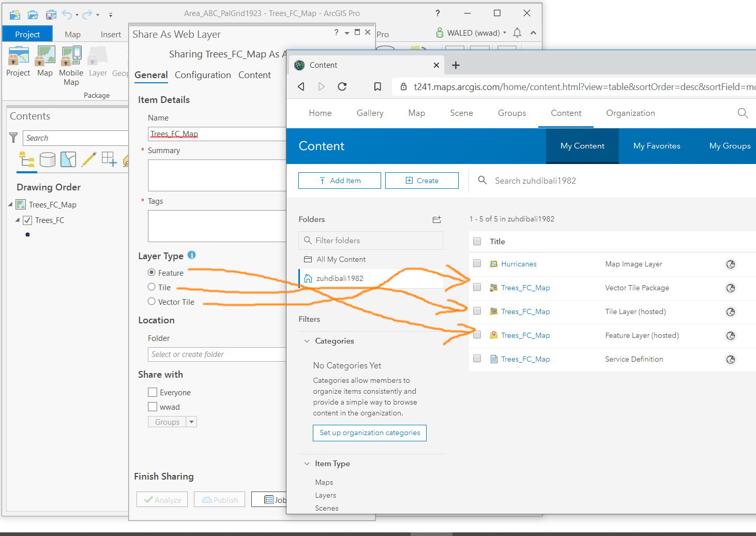
Task: Open the notifications bell in ArcGIS Pro
Action: (x=517, y=33)
